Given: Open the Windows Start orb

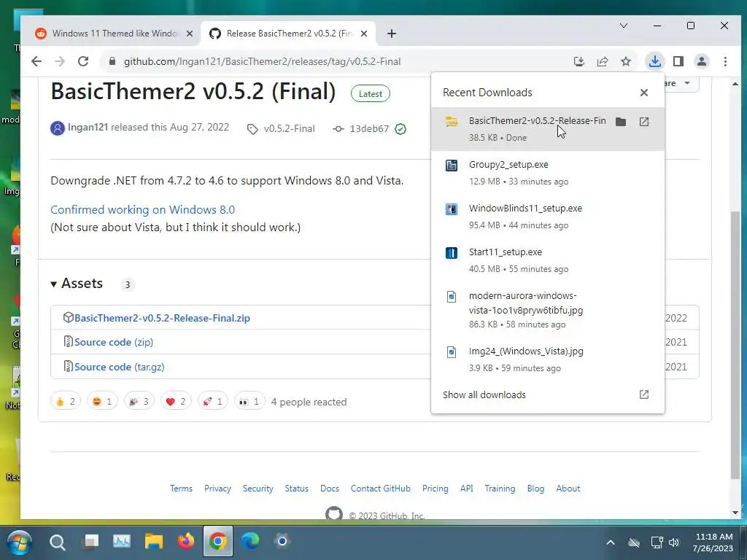Looking at the screenshot, I should coord(20,542).
